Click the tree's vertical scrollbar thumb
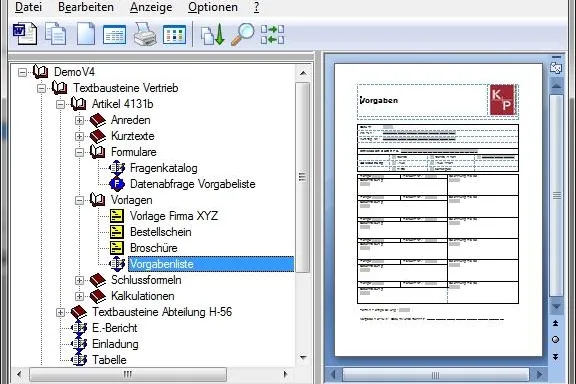This screenshot has width=576, height=384. coord(303,177)
